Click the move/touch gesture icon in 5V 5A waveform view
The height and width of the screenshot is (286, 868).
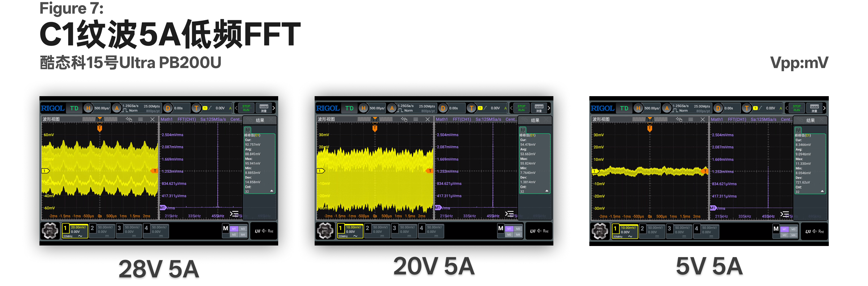click(x=679, y=119)
